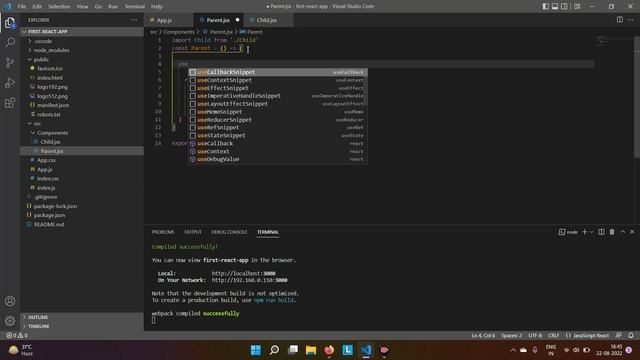640x360 pixels.
Task: Open the Terminal menu
Action: click(x=134, y=6)
